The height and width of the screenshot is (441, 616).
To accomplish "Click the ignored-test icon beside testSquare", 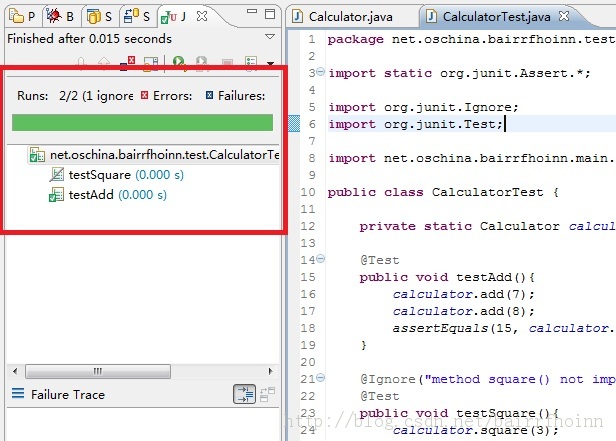I will (57, 175).
